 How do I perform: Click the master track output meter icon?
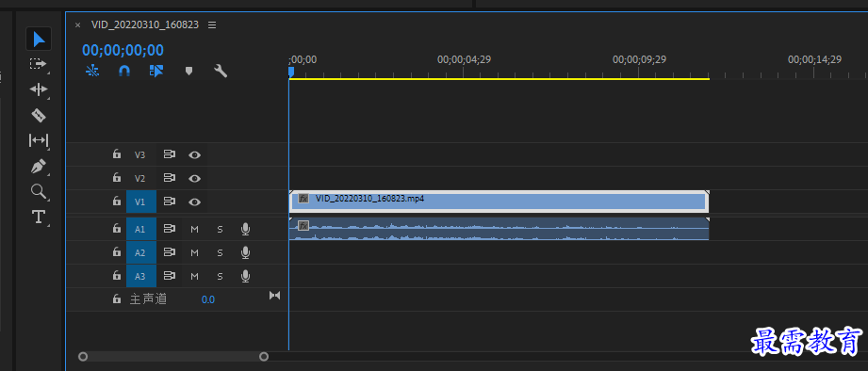(274, 296)
